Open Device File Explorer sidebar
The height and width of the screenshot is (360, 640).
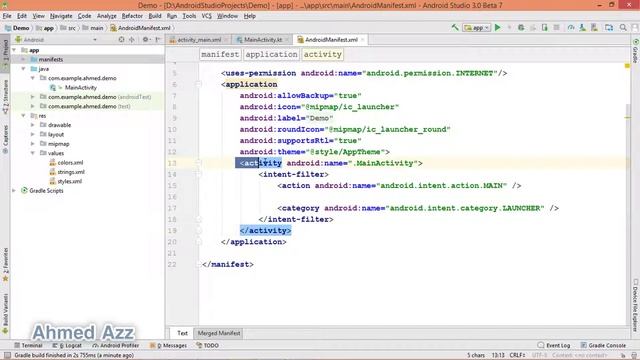click(636, 305)
